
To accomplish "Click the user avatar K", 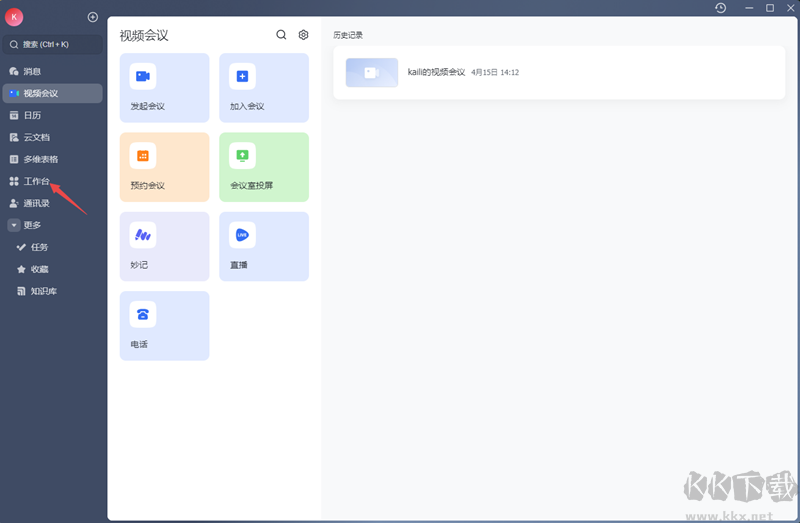I will click(14, 17).
